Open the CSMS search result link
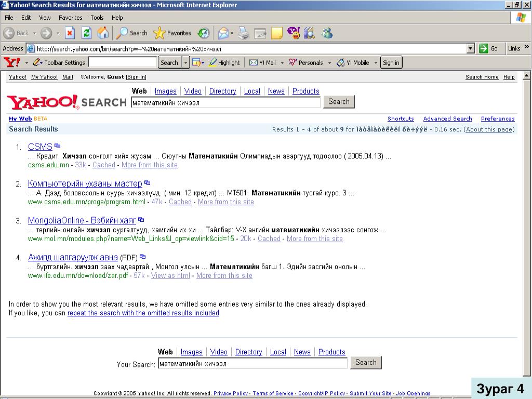The image size is (532, 399). click(40, 147)
